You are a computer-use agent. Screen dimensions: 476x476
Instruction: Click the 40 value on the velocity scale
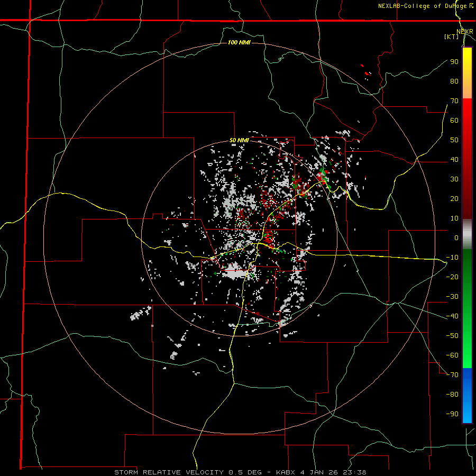(454, 159)
